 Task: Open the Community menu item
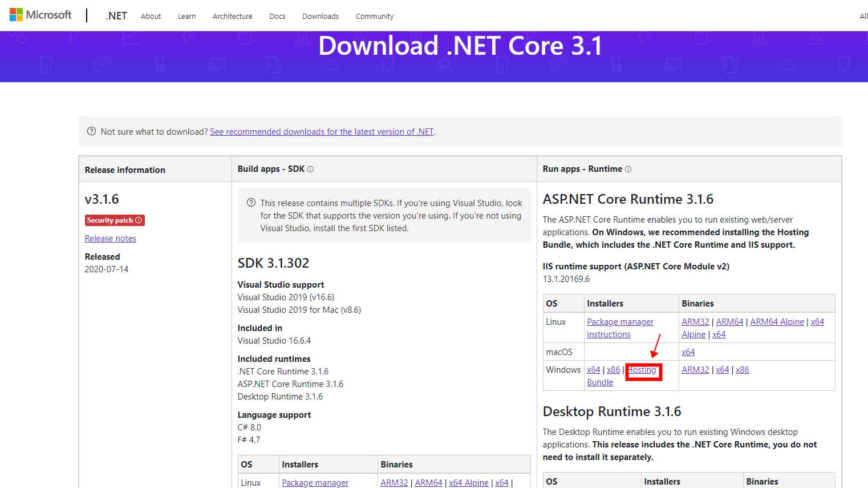tap(375, 17)
